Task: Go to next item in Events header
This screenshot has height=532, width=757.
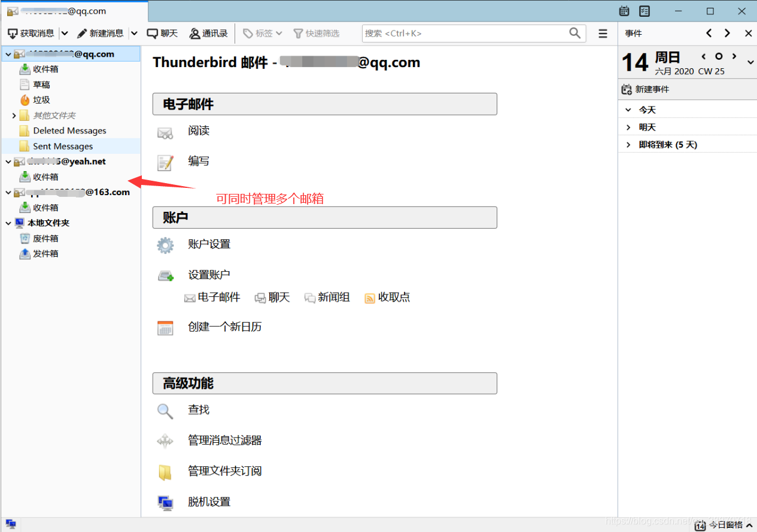Action: pos(727,34)
